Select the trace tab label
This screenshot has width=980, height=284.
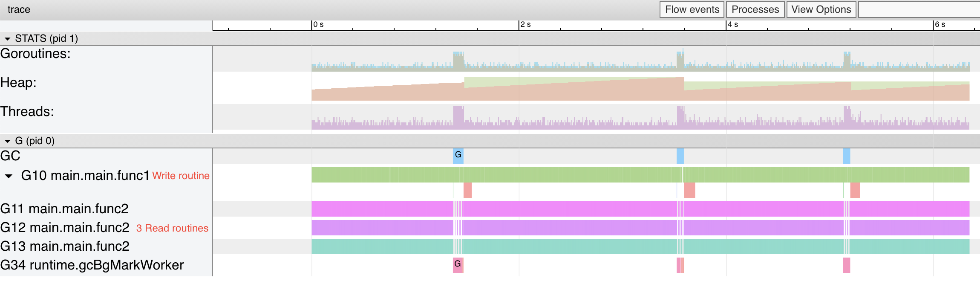[x=19, y=9]
